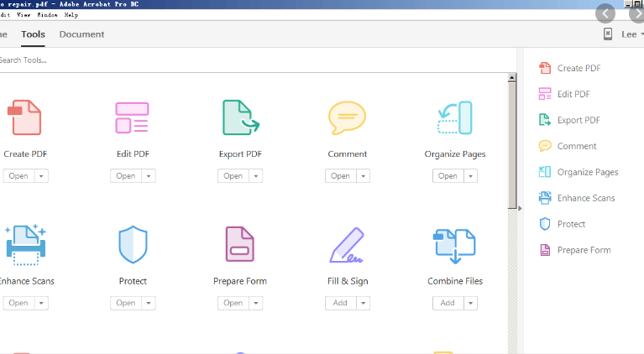Click the previous arrow circle at top right
This screenshot has width=644, height=354.
point(605,13)
